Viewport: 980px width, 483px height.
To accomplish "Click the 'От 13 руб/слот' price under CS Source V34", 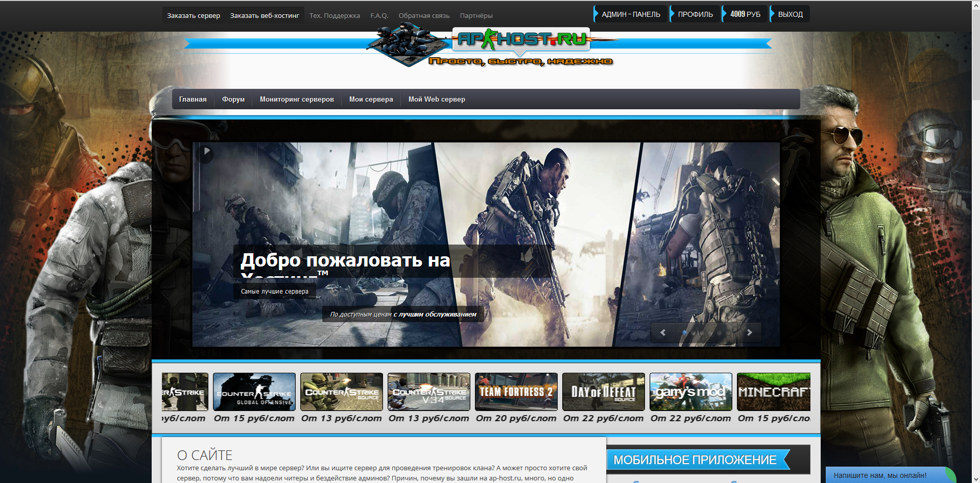I will pos(429,418).
